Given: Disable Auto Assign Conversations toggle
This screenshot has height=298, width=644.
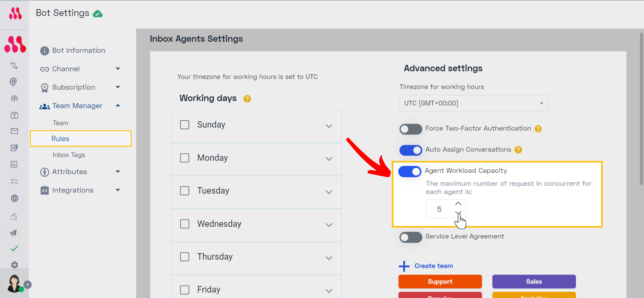Looking at the screenshot, I should click(x=411, y=150).
